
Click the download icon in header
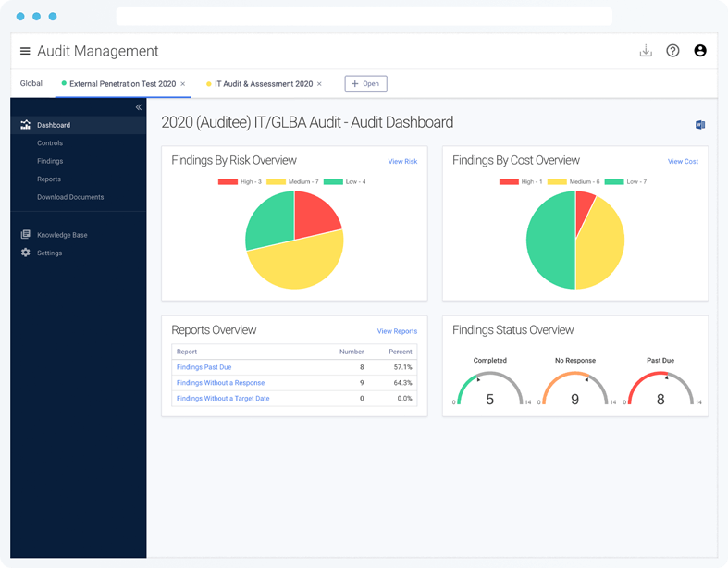(x=646, y=51)
